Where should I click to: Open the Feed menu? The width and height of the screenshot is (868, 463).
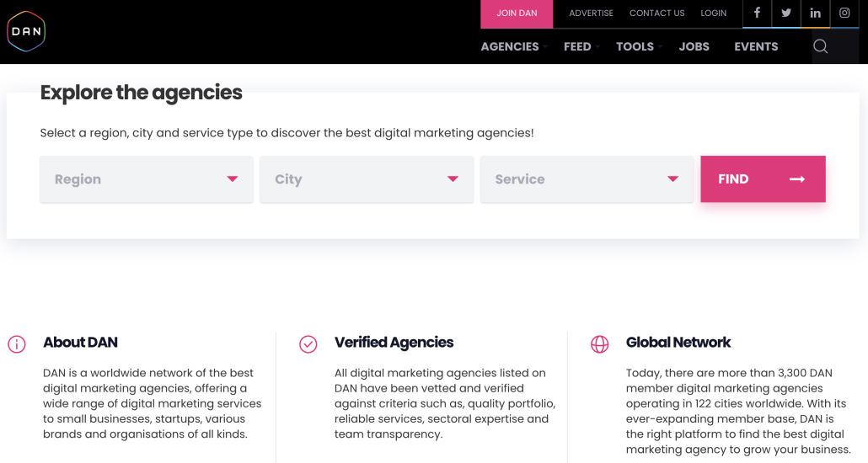click(x=577, y=47)
